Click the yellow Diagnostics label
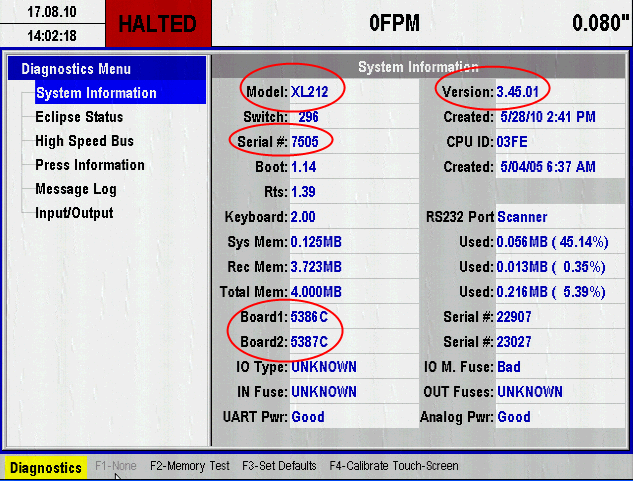This screenshot has width=633, height=481. click(x=46, y=468)
